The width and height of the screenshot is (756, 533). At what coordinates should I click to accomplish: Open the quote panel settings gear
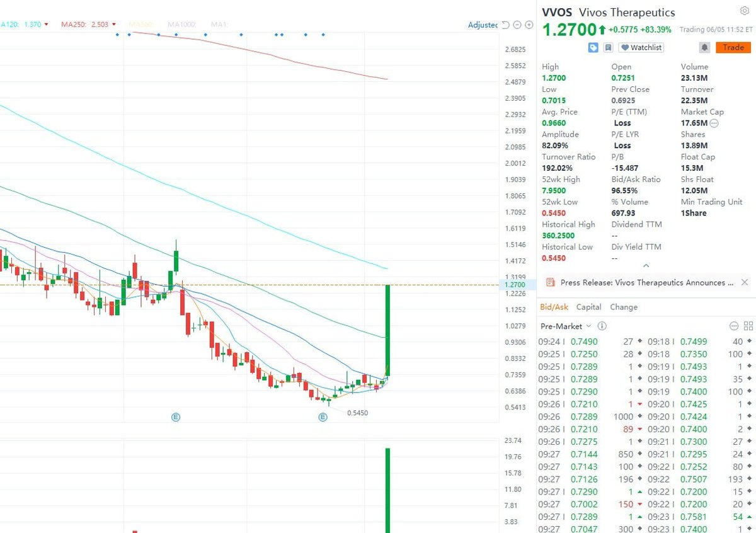[744, 11]
